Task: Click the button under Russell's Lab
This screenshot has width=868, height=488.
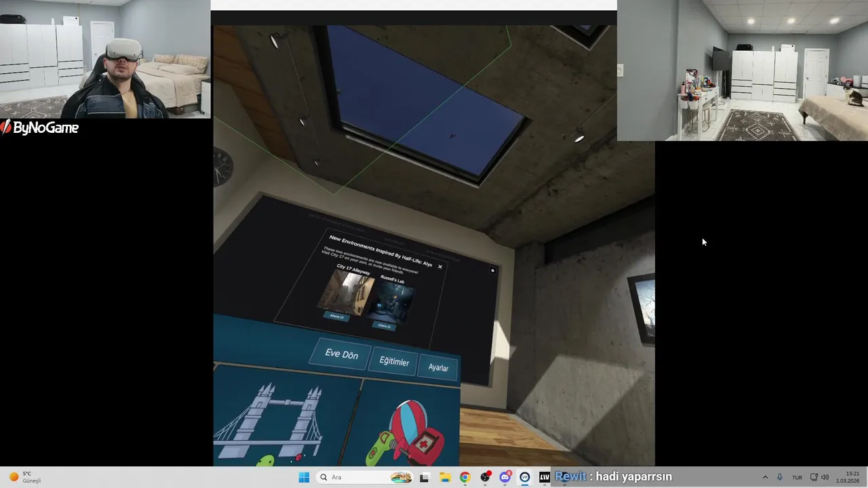Action: click(384, 325)
